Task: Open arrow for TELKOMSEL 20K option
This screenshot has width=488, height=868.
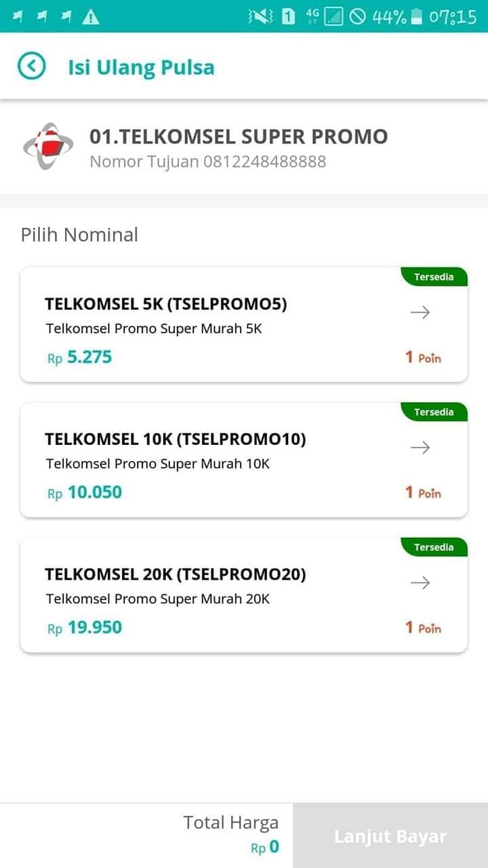Action: (x=420, y=583)
